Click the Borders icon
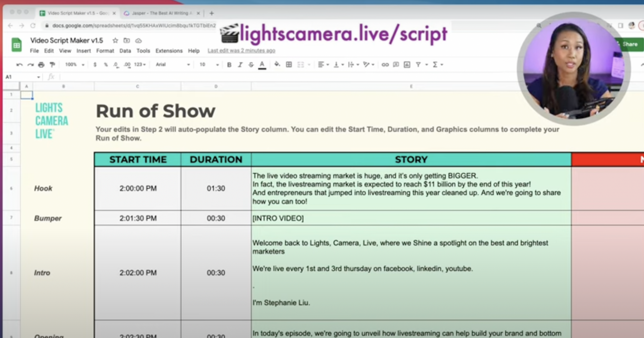644x338 pixels. 288,64
